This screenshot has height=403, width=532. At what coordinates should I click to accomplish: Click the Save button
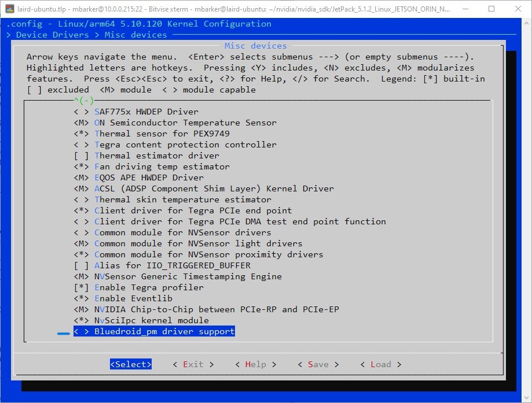(318, 364)
